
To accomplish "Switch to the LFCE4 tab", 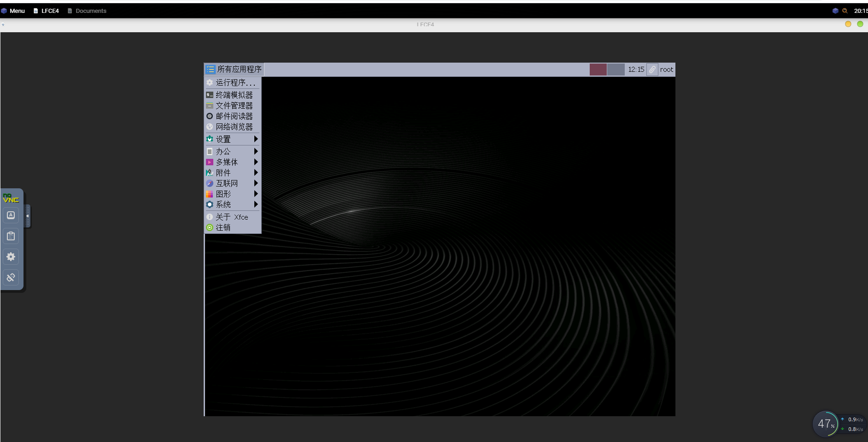I will point(46,11).
